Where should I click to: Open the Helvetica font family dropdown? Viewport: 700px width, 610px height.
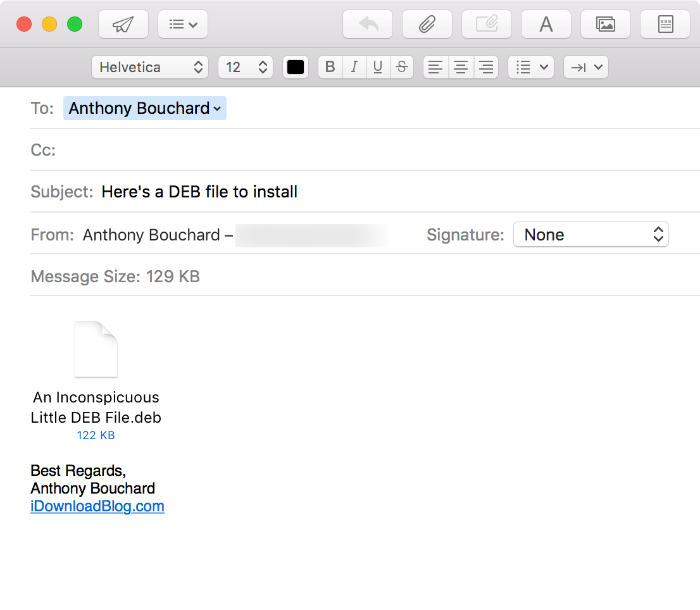[x=150, y=67]
